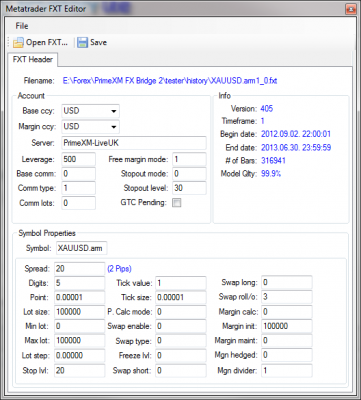
Task: Click the Open FXT folder icon
Action: [x=18, y=43]
